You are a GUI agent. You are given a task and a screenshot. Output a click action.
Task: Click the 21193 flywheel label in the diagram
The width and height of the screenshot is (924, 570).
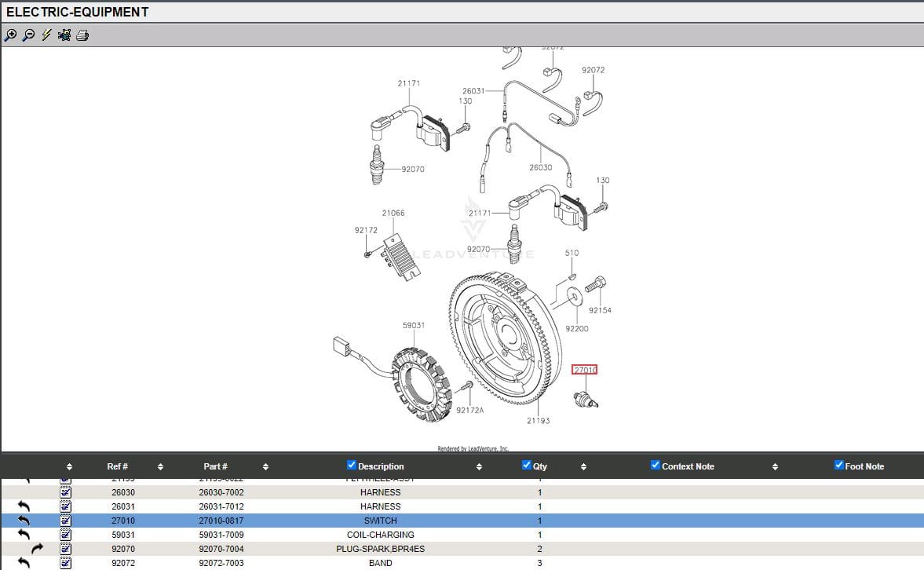click(539, 421)
